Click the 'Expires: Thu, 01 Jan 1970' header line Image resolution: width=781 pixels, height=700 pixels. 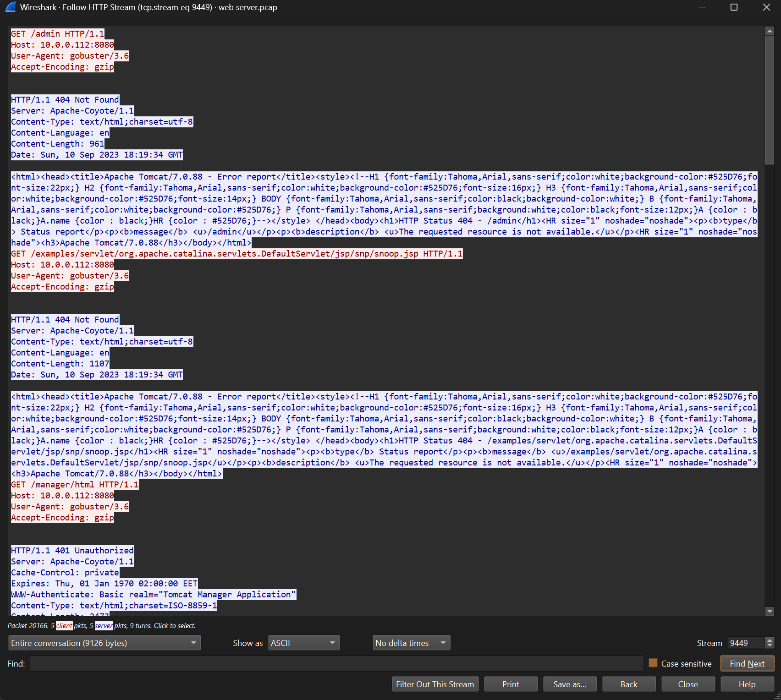(104, 584)
